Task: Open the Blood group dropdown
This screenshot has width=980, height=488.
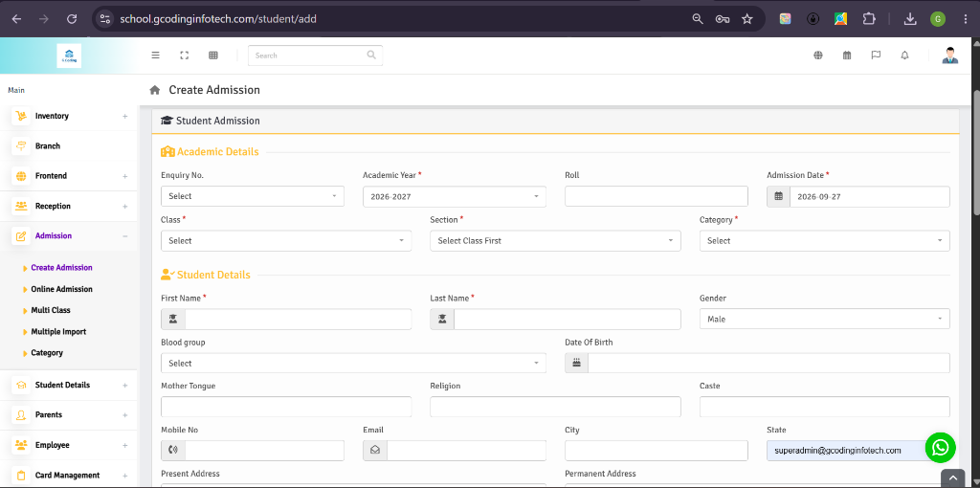Action: tap(353, 363)
